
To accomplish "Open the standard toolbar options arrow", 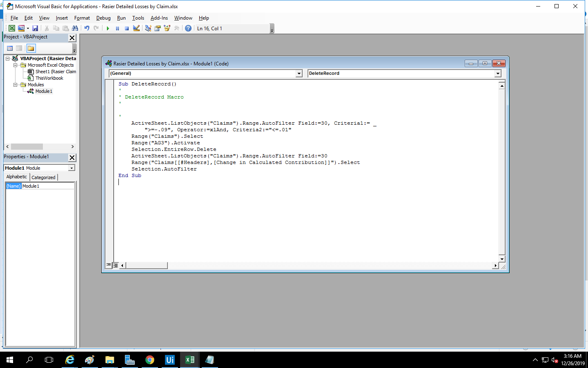I will coord(272,29).
